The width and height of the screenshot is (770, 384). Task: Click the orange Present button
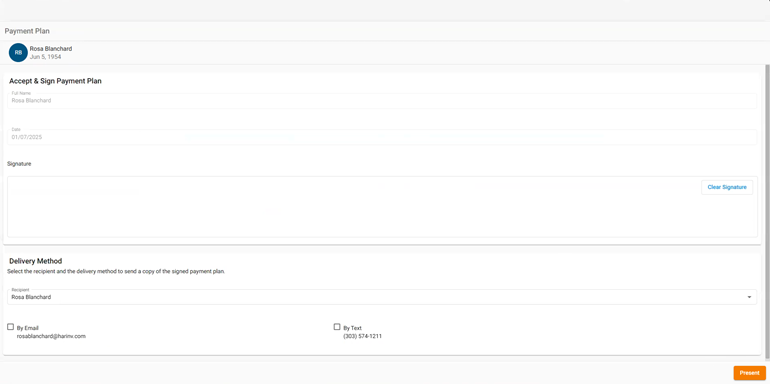749,373
